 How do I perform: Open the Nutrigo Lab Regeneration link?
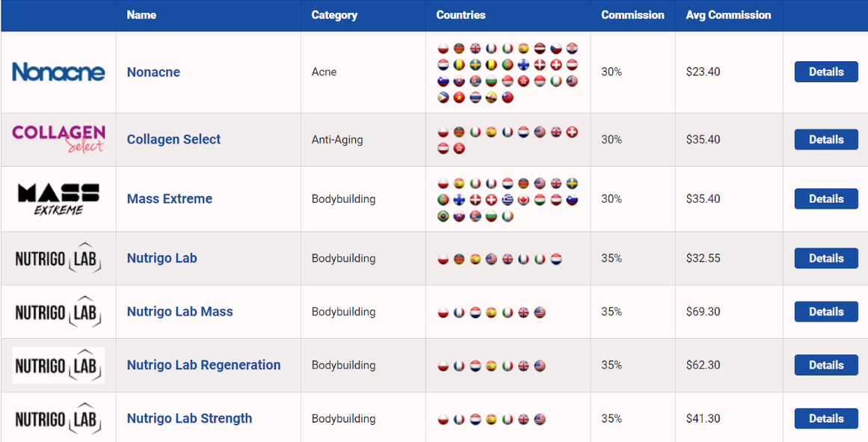pyautogui.click(x=203, y=365)
